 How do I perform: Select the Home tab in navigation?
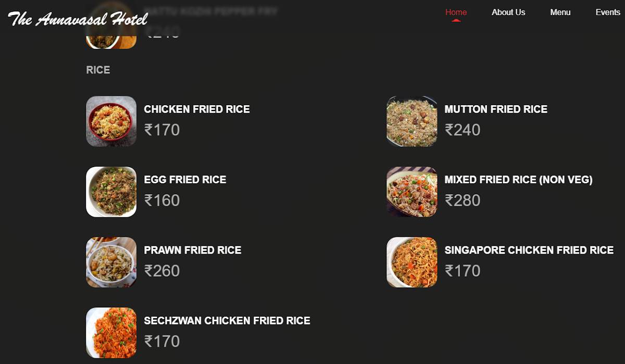coord(456,12)
